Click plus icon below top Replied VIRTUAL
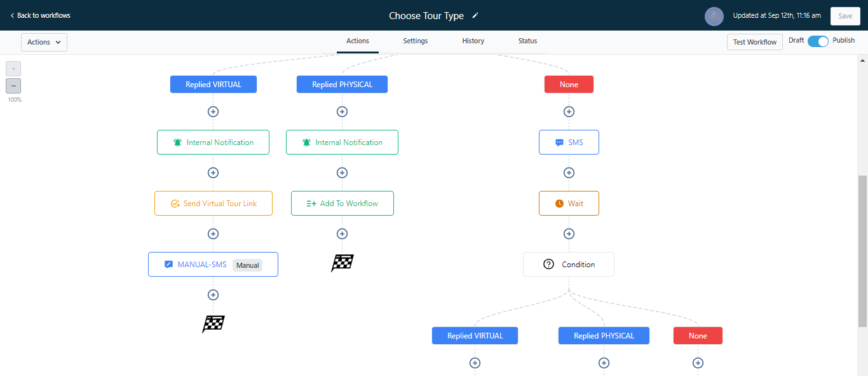 pos(214,111)
